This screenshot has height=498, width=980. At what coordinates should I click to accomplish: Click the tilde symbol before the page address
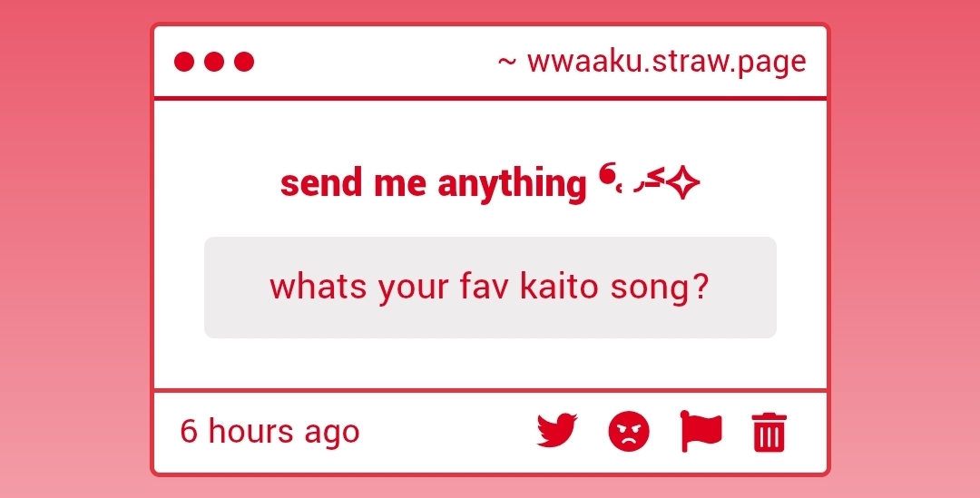(507, 62)
